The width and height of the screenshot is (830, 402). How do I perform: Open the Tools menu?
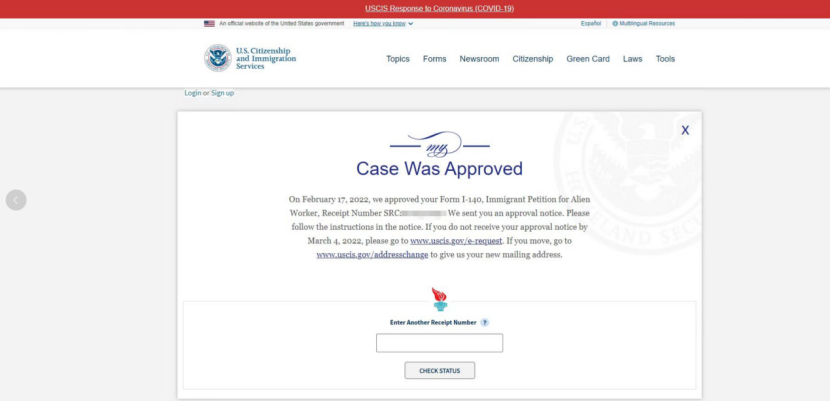[x=665, y=59]
